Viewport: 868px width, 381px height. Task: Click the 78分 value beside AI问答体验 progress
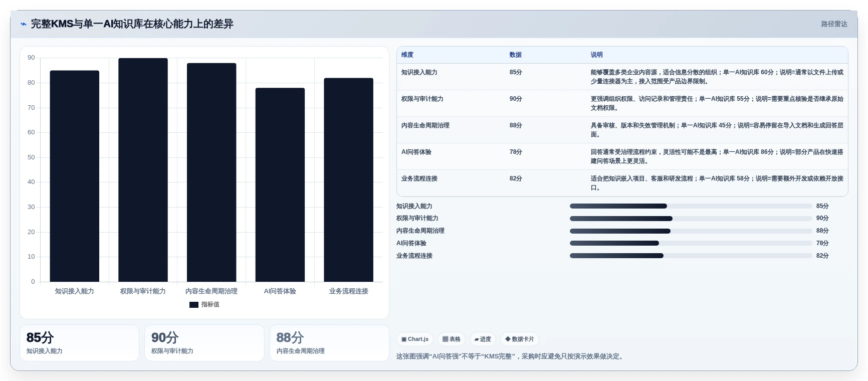coord(822,243)
